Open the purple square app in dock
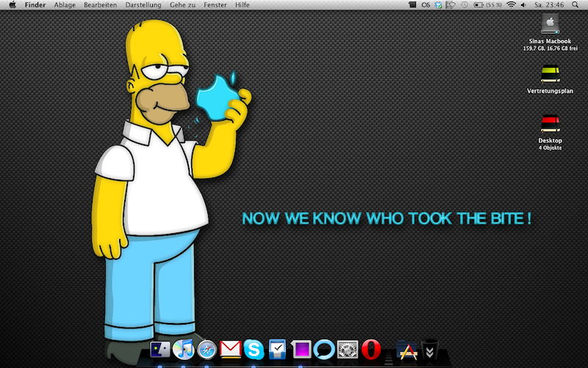588x368 pixels. 301,349
